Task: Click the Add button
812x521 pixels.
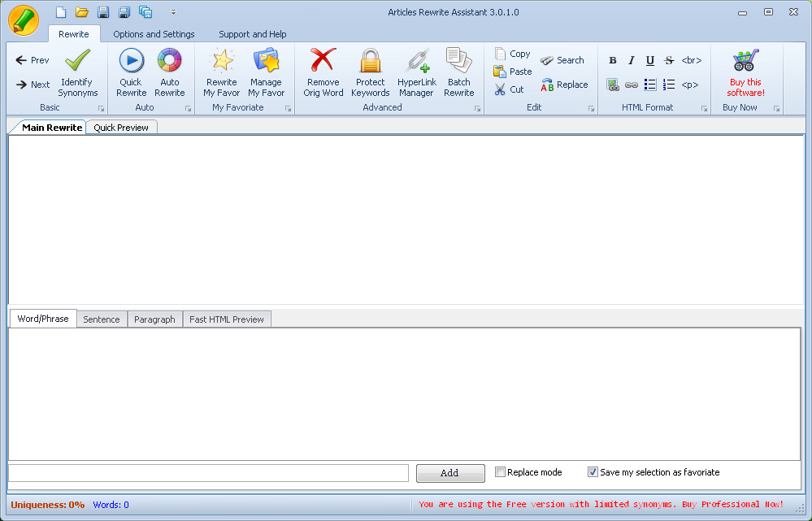Action: 450,473
